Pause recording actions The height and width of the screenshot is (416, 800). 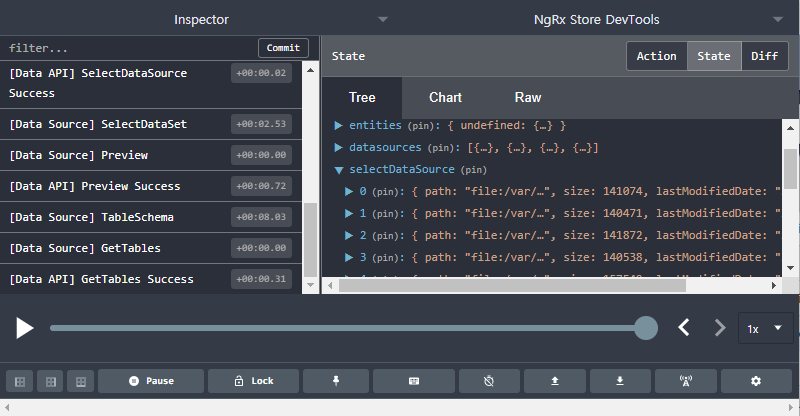click(x=151, y=381)
